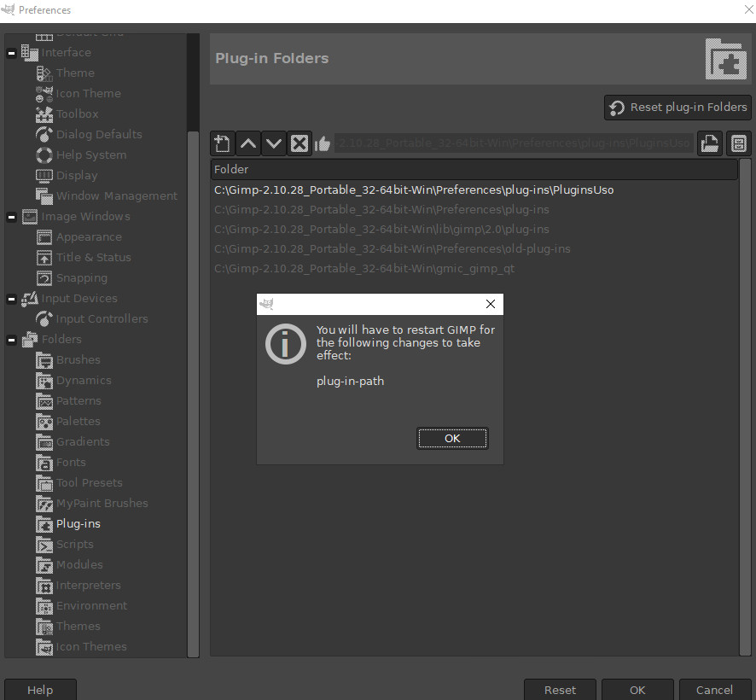Click the Cancel button
This screenshot has width=756, height=700.
tap(714, 690)
